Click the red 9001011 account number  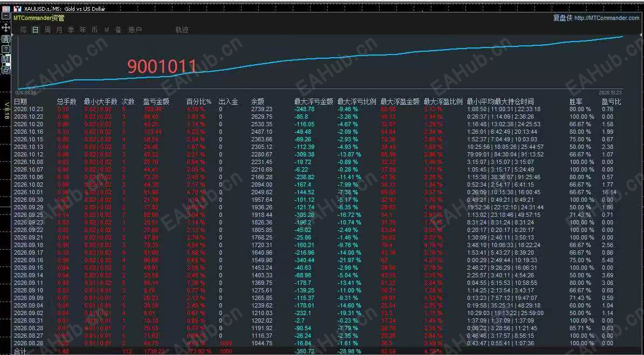pyautogui.click(x=162, y=66)
